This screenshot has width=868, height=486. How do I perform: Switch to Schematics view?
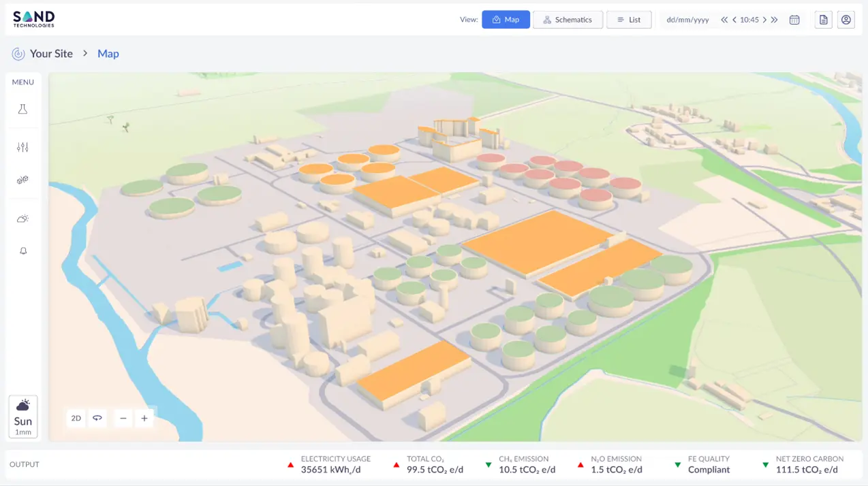(x=568, y=20)
